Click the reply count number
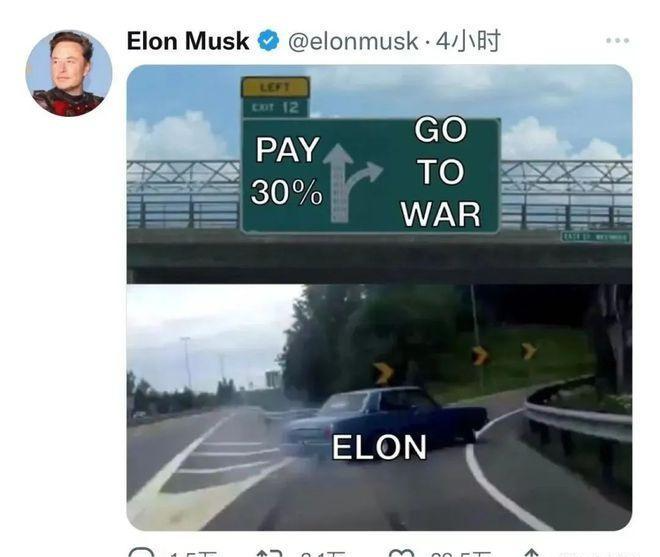 coord(193,554)
